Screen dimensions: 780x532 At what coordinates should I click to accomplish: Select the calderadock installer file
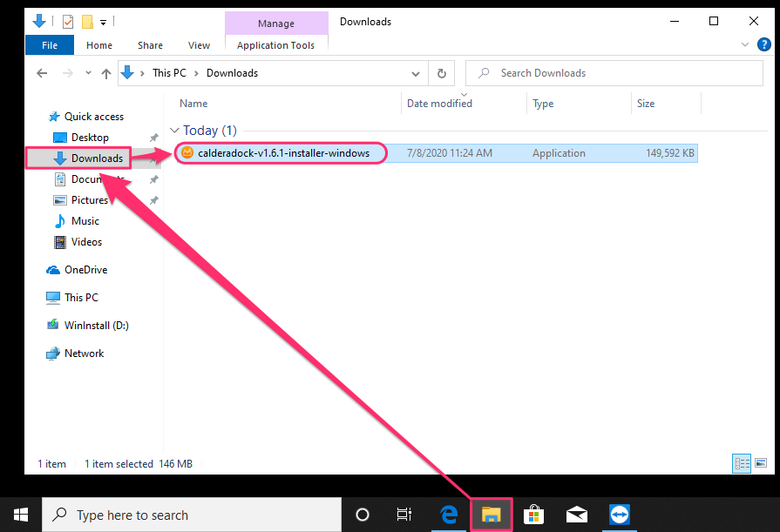pyautogui.click(x=281, y=152)
